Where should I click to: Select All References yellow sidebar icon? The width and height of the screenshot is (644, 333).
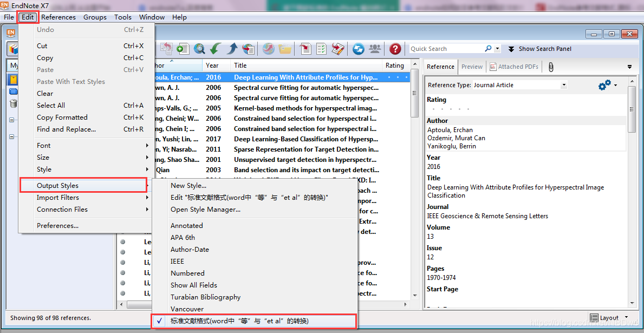point(14,79)
